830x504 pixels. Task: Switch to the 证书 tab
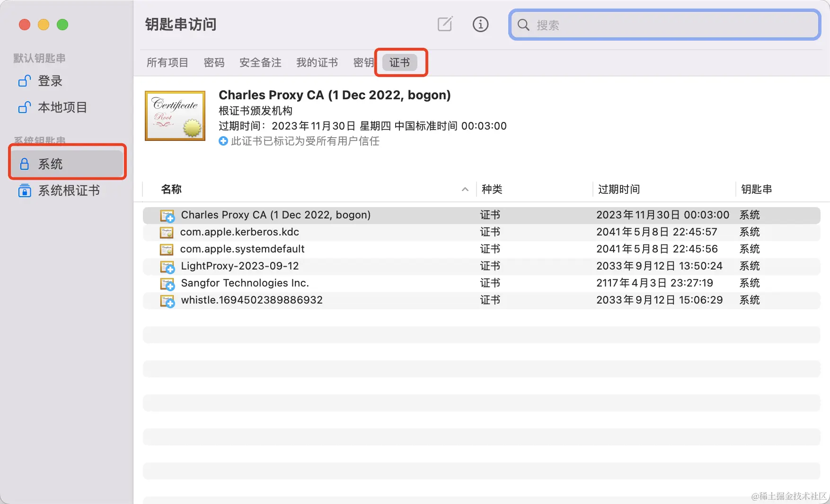click(x=400, y=62)
